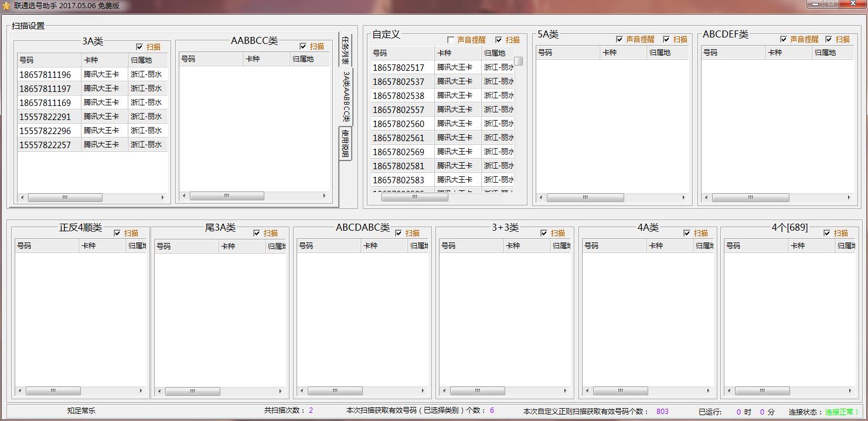Click the 连接正常！ connection status text

tap(842, 412)
